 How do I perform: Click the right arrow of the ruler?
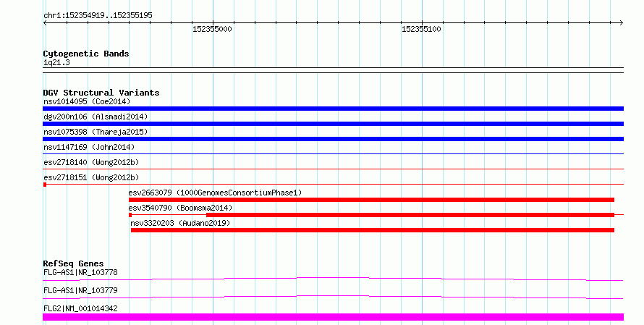coord(622,23)
